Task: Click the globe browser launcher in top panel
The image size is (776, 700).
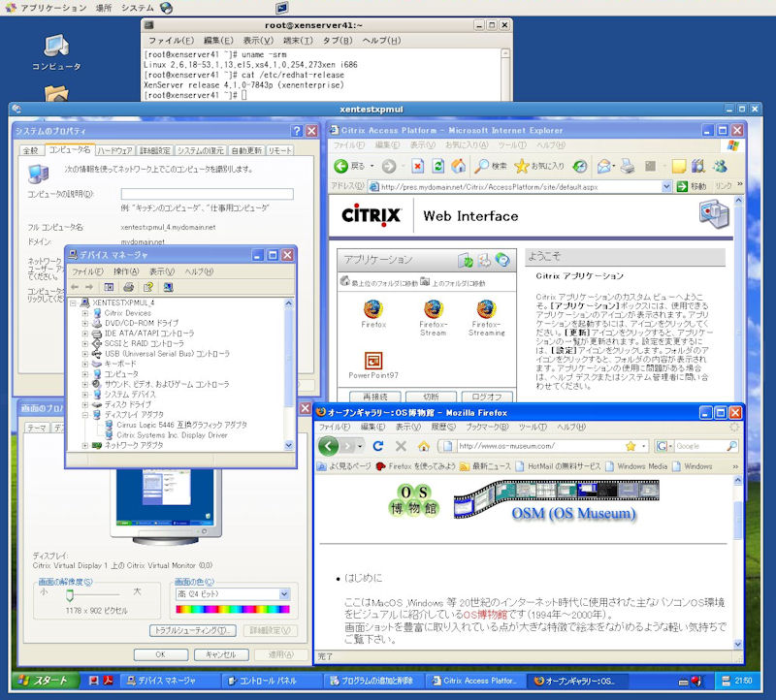Action: pyautogui.click(x=167, y=8)
